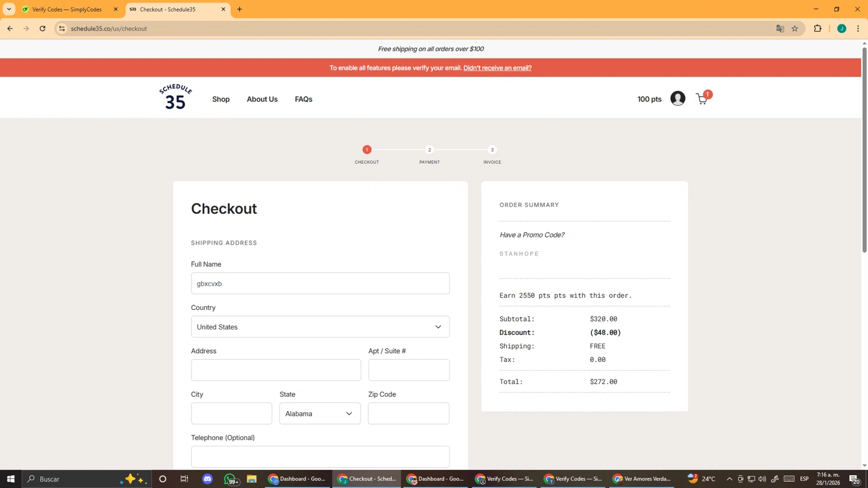Reload the page with the refresh icon
This screenshot has width=868, height=488.
[42, 28]
